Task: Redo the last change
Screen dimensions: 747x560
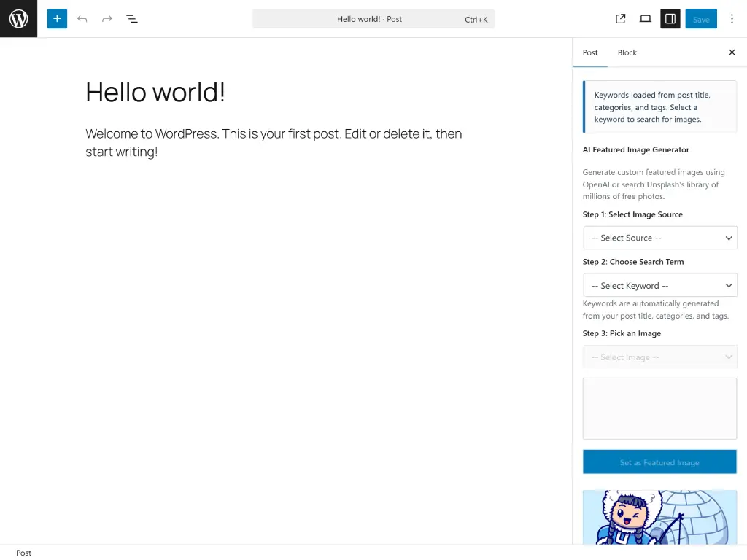Action: (x=107, y=19)
